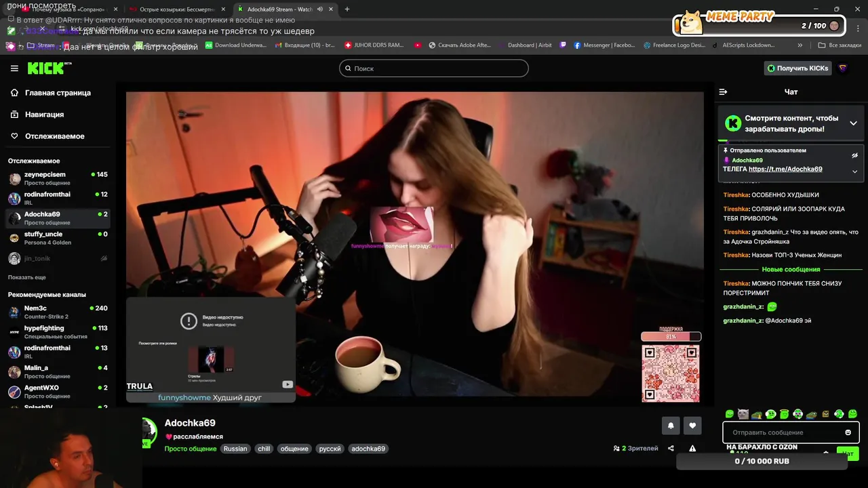Screen dimensions: 868x488
Task: Insert the last green emote in row
Action: point(853,414)
